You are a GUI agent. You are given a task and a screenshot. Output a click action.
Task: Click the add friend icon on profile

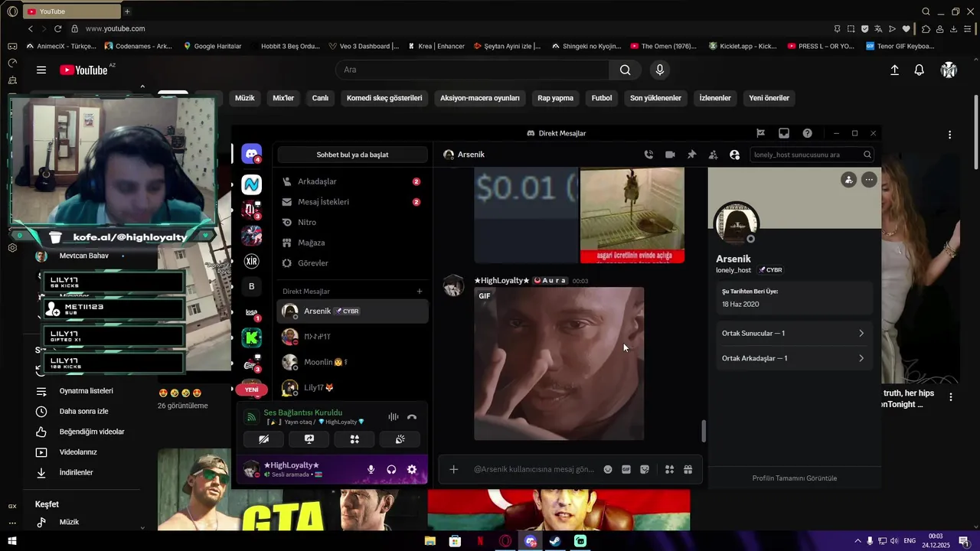[848, 180]
